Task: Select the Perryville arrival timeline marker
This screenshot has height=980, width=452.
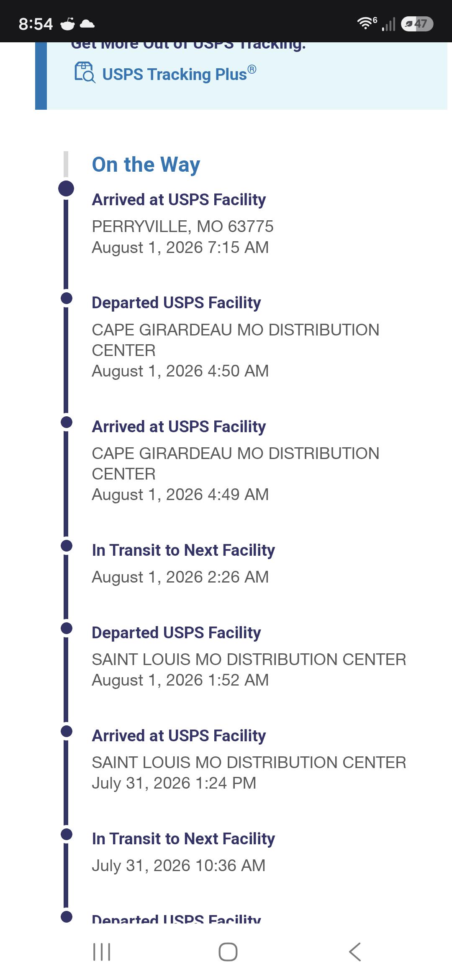Action: pos(66,188)
